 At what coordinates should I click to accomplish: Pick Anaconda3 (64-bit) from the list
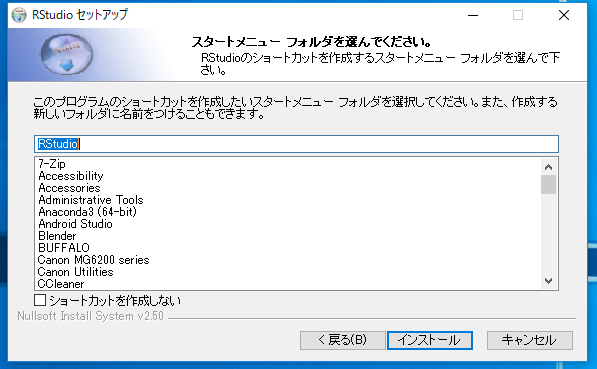[x=87, y=212]
